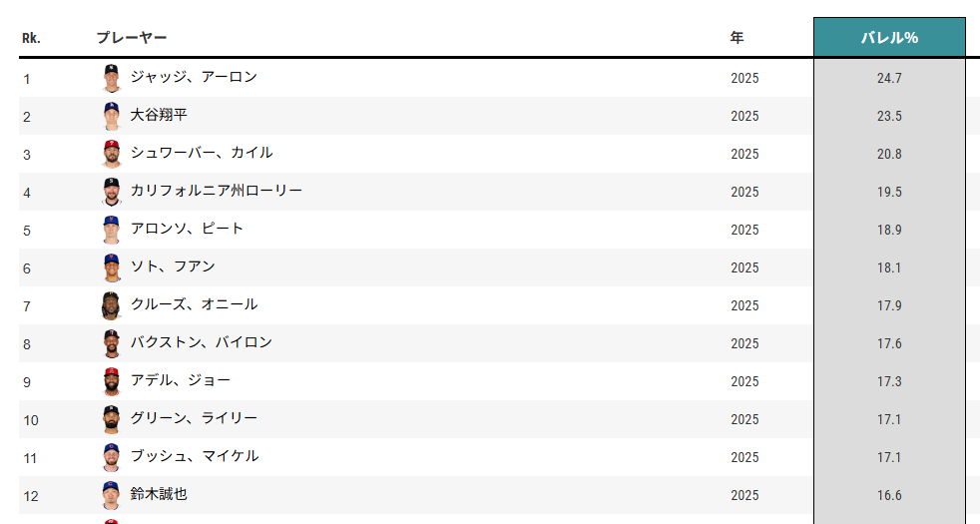
Task: Sort by プレーヤー column header
Action: [x=132, y=38]
